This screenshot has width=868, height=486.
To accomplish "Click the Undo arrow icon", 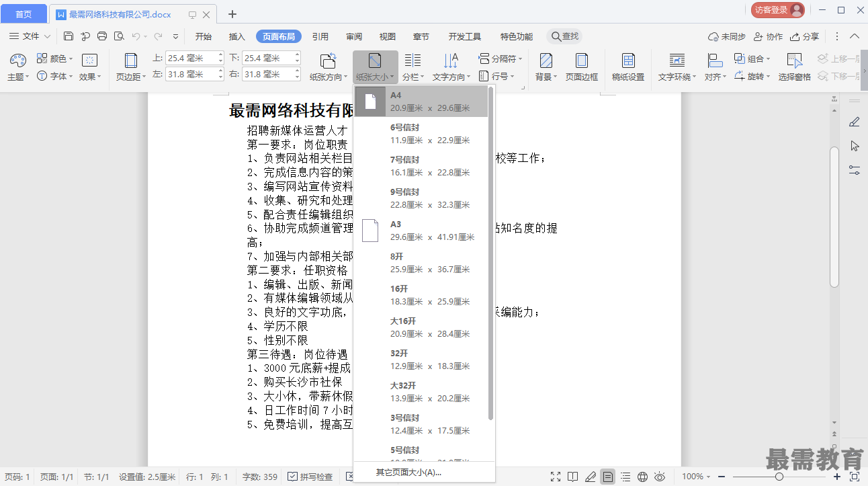I will (136, 36).
